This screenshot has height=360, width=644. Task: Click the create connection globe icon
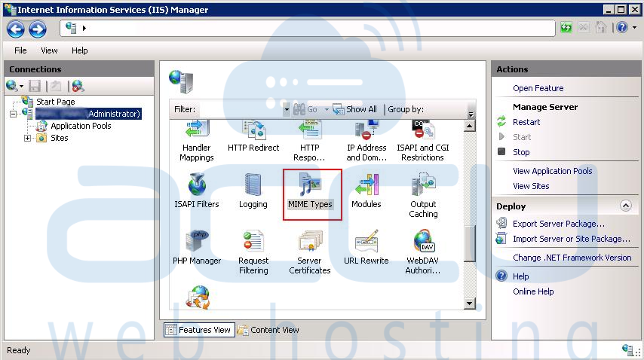(x=12, y=86)
